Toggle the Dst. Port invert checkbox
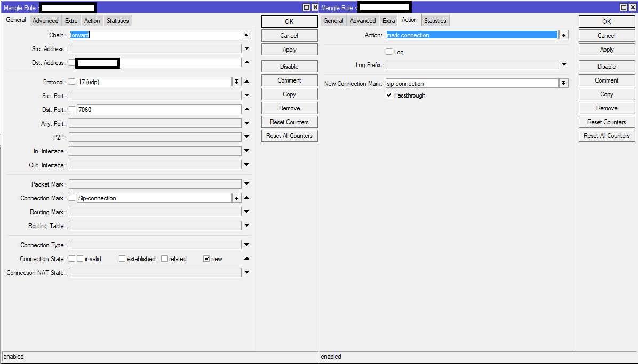 tap(72, 109)
